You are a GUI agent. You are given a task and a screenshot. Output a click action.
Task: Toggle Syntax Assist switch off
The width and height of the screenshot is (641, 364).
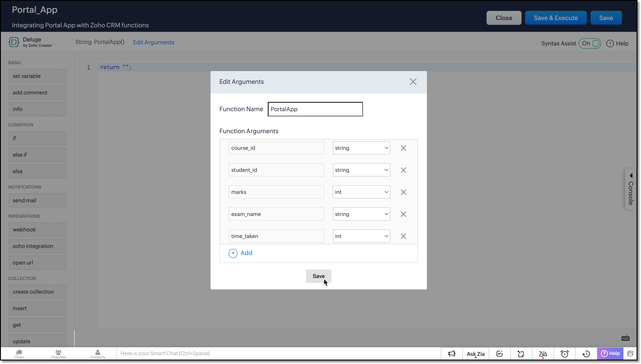(x=590, y=43)
